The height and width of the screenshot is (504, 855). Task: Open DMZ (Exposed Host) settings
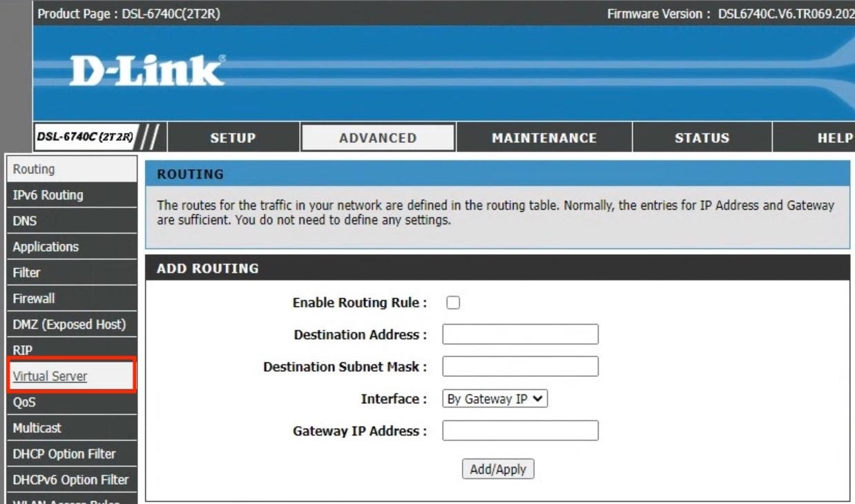69,324
